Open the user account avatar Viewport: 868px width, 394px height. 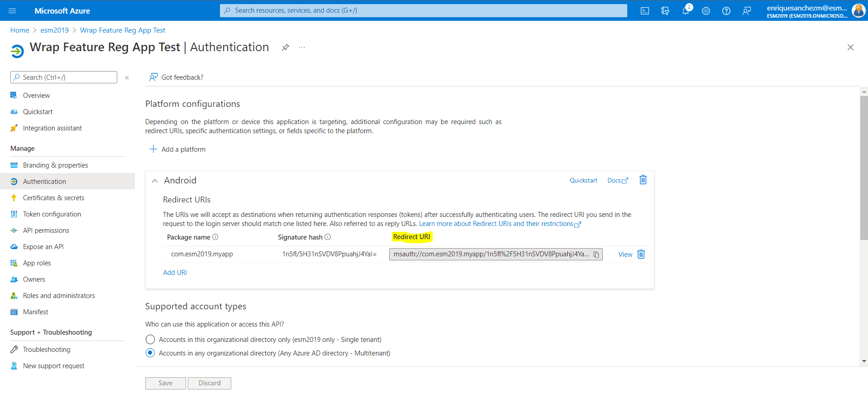coord(858,10)
